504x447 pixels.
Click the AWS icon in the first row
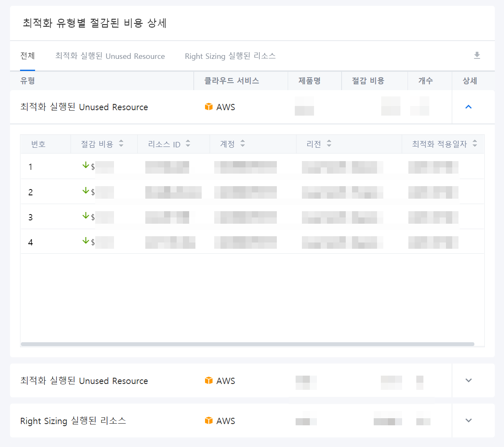click(x=209, y=107)
